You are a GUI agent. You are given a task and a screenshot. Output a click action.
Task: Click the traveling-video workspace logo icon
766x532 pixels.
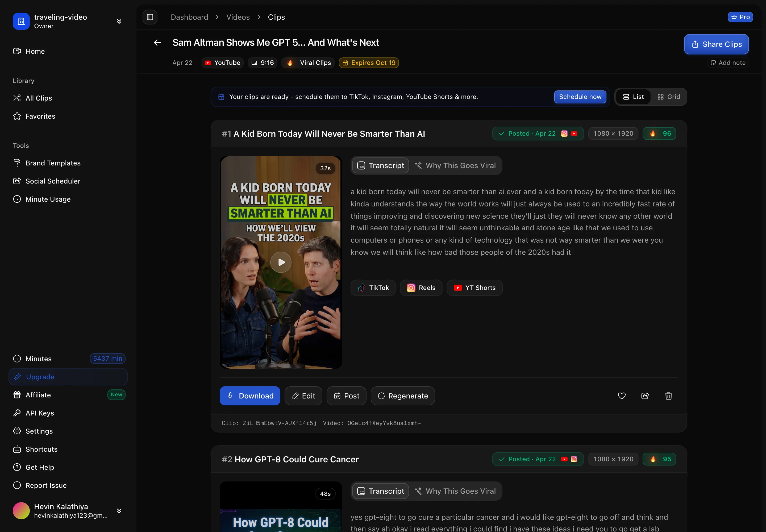tap(21, 21)
